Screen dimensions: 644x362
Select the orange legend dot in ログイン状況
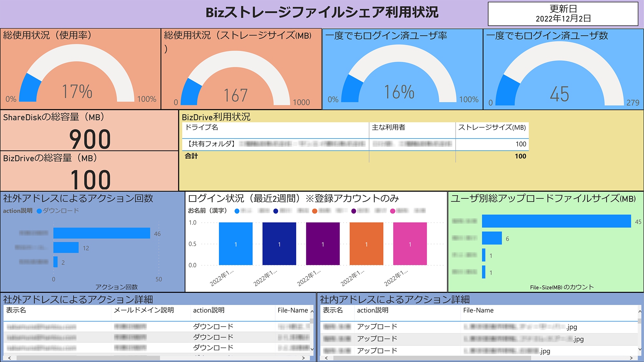[x=315, y=211]
